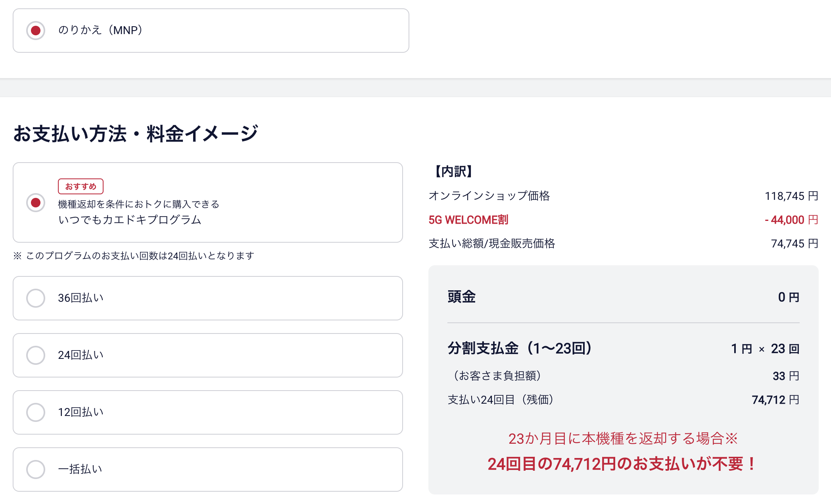Click the 5G WELCOME割 discount label
The image size is (831, 504).
pyautogui.click(x=468, y=220)
